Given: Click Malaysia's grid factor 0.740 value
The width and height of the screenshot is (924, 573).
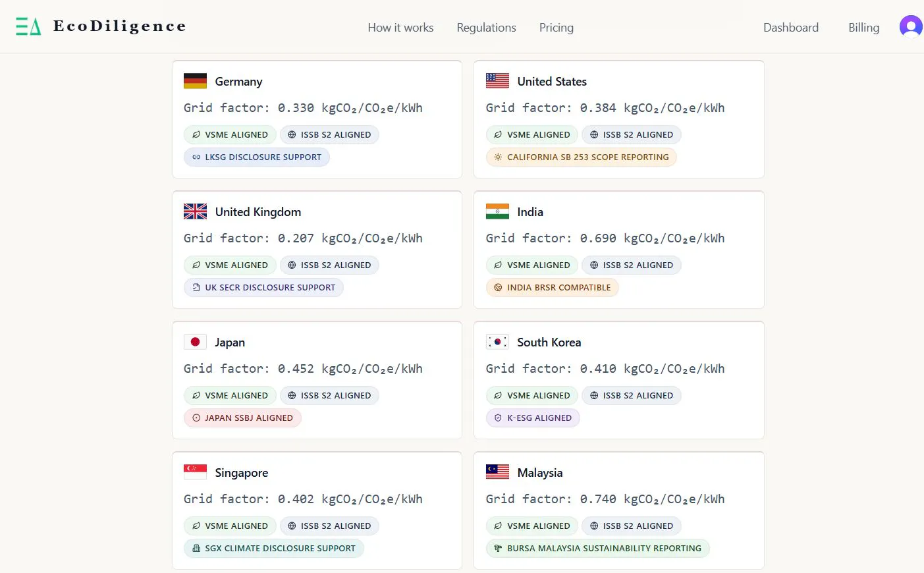Looking at the screenshot, I should pyautogui.click(x=598, y=499).
